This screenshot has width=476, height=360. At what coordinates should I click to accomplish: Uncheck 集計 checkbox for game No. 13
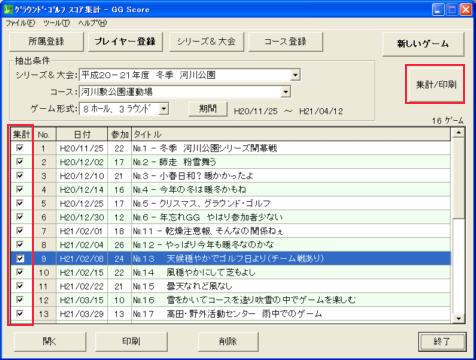[x=20, y=314]
